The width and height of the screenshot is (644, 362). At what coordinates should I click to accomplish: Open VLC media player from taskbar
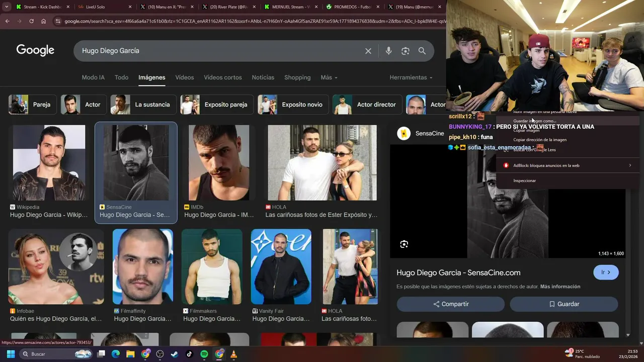233,354
